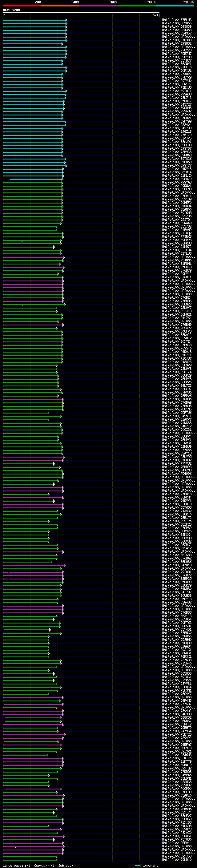Viewport: 197px width, 868px height.
Task: Click the query name DC598205
Action: coord(11,10)
